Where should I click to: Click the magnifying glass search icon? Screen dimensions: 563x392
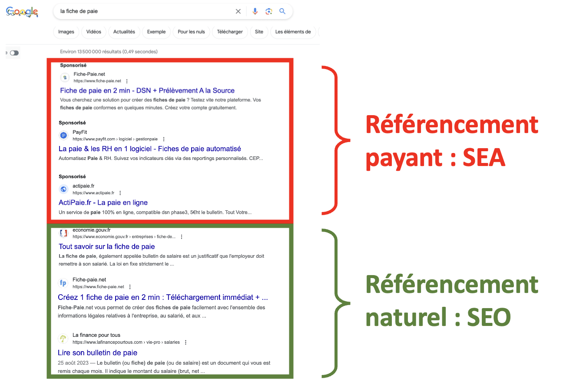(282, 11)
